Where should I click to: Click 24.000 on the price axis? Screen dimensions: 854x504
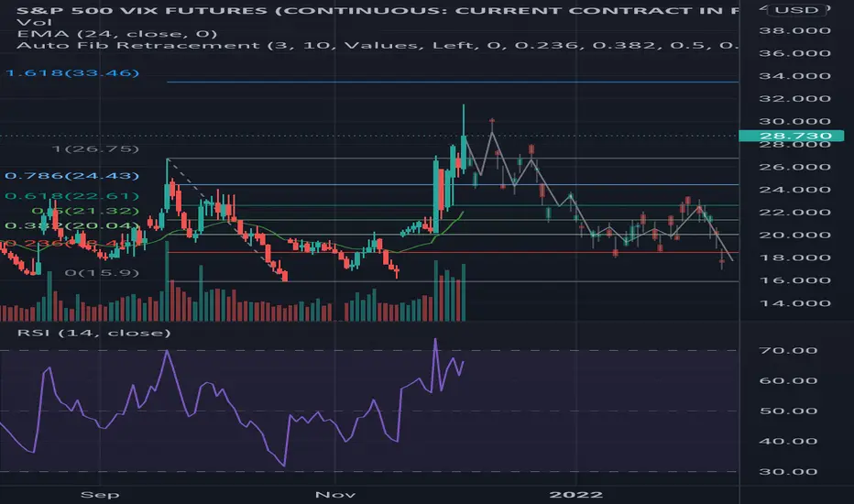(794, 190)
